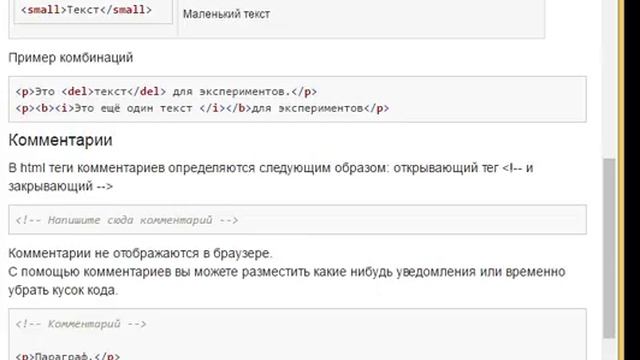
Task: Click the code line 'Это ещё один текст'
Action: click(x=202, y=108)
